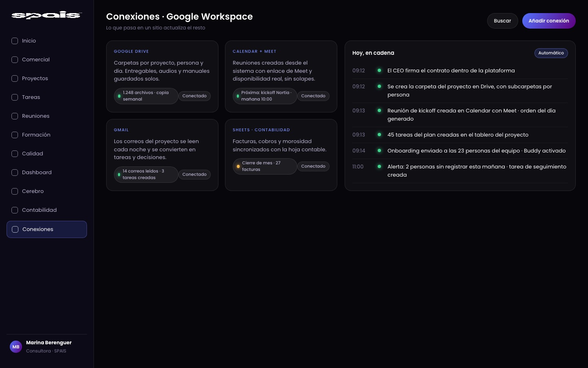Click the Automático badge
The height and width of the screenshot is (368, 588).
pyautogui.click(x=551, y=53)
